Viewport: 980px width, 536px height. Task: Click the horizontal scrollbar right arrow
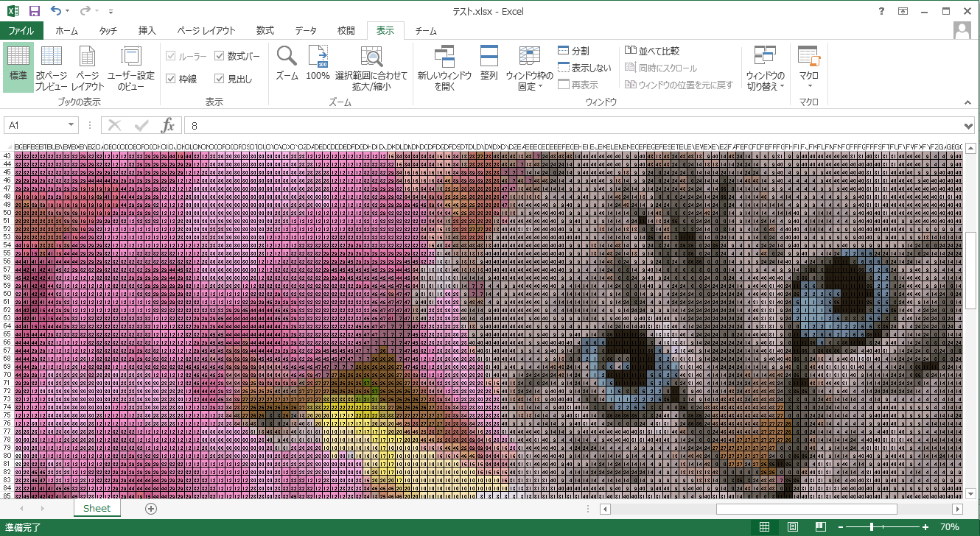tap(957, 509)
